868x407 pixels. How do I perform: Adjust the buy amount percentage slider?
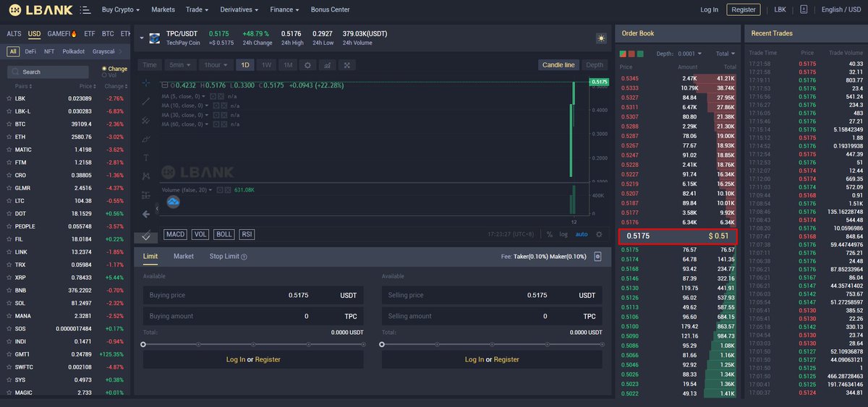(x=253, y=344)
